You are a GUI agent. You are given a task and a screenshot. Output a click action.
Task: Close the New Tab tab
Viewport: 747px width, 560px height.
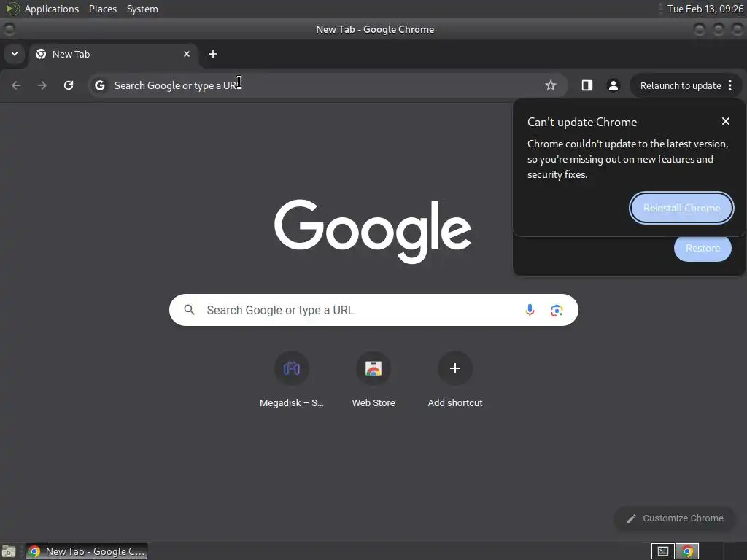(x=187, y=54)
